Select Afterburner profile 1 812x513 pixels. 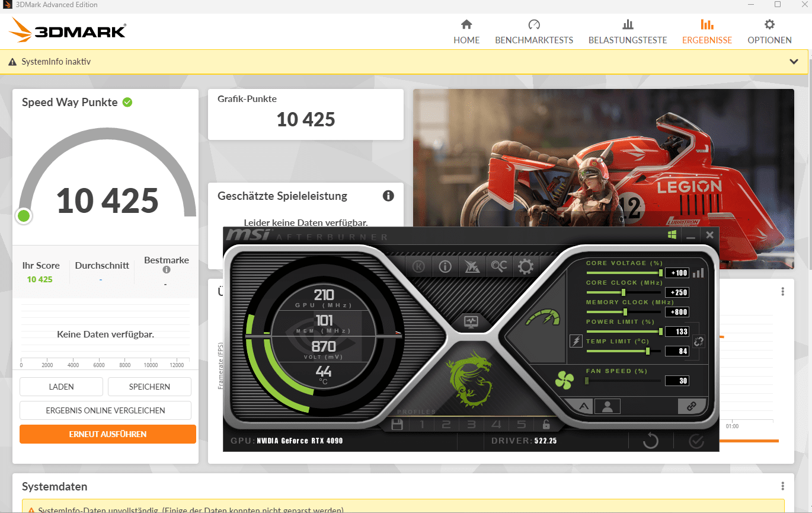pos(422,425)
